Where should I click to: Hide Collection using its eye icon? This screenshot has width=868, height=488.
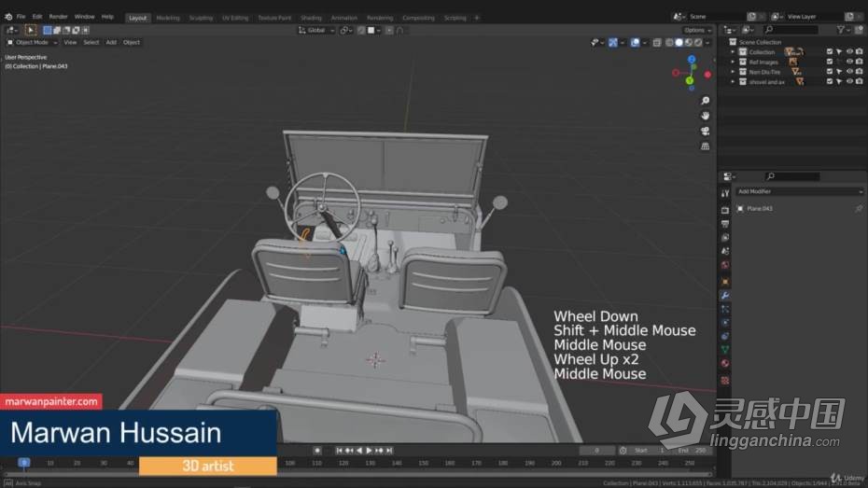click(x=849, y=52)
